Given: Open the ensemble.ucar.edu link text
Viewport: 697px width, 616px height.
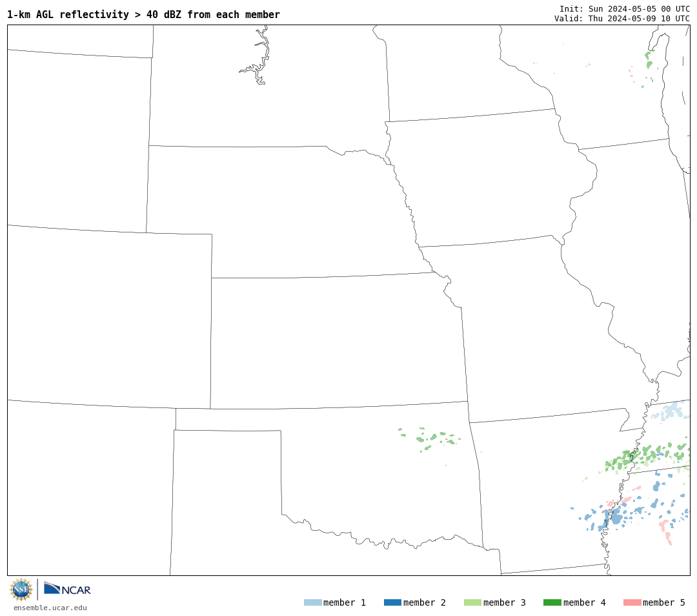Looking at the screenshot, I should coord(50,608).
